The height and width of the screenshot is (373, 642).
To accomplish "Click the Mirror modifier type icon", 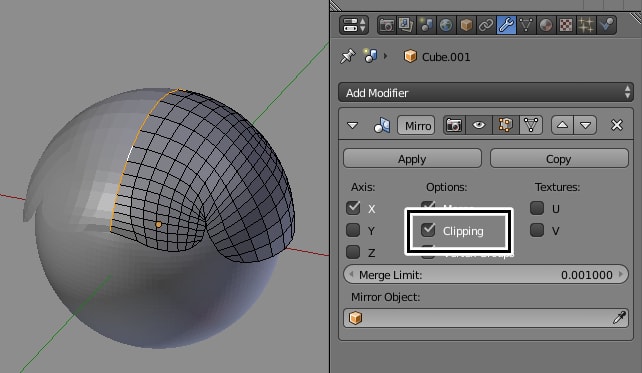I will tap(382, 125).
